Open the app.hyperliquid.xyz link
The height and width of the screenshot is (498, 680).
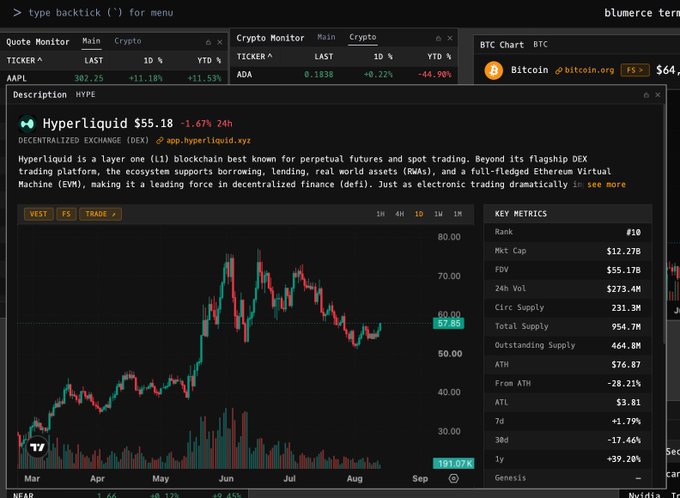click(x=203, y=141)
